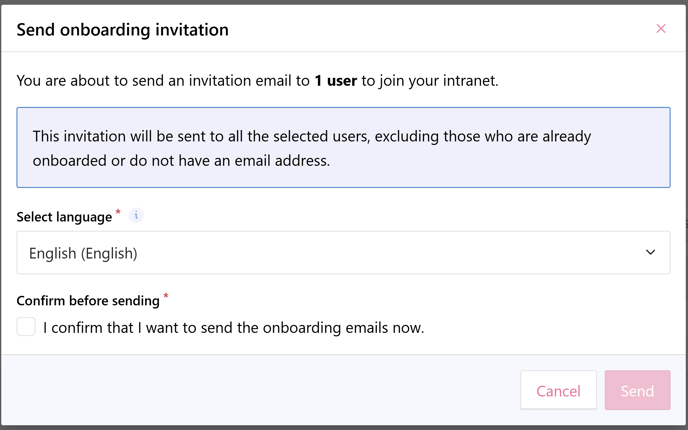Expand the language dropdown chevron arrow
The width and height of the screenshot is (688, 430).
650,252
